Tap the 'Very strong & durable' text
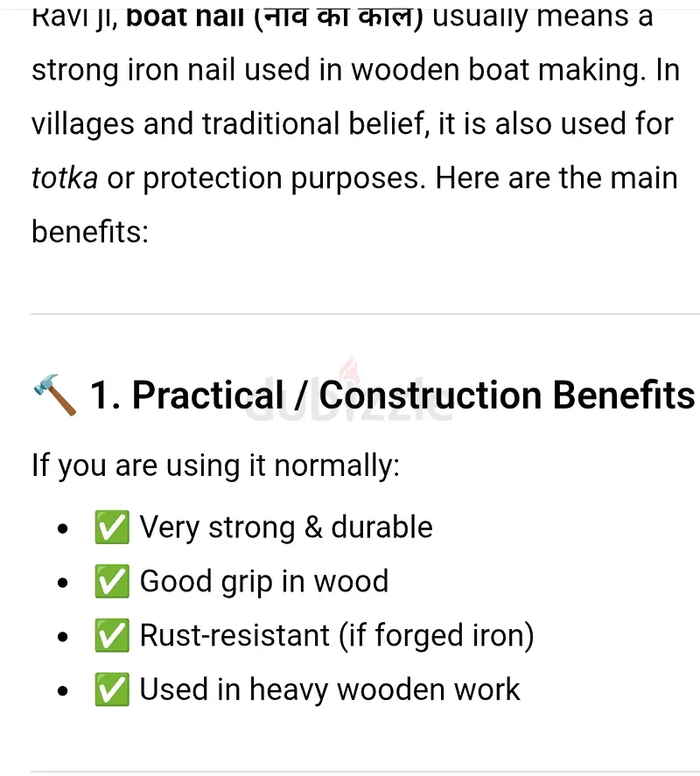 tap(286, 528)
